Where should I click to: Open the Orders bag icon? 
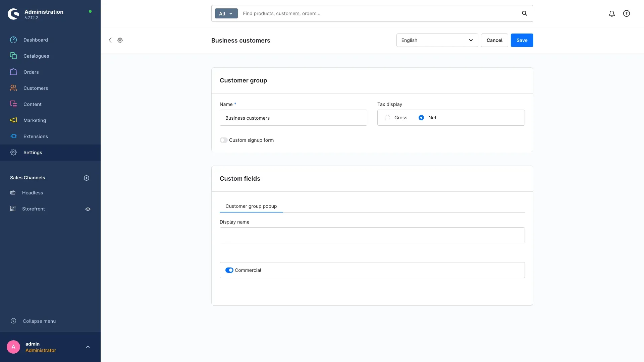pos(13,72)
